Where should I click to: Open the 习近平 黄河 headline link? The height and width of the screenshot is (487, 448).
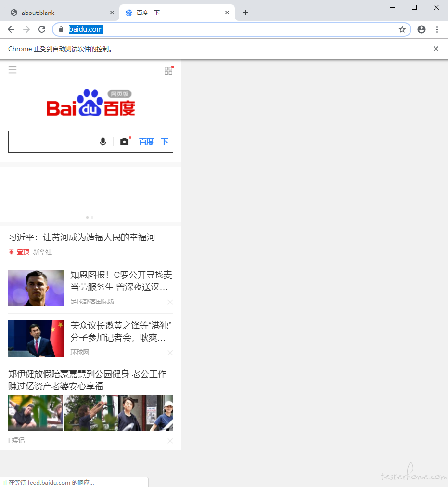[x=82, y=237]
